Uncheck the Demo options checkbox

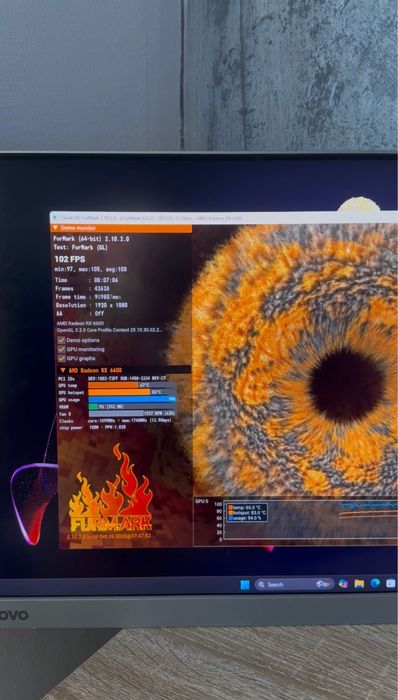coord(62,340)
